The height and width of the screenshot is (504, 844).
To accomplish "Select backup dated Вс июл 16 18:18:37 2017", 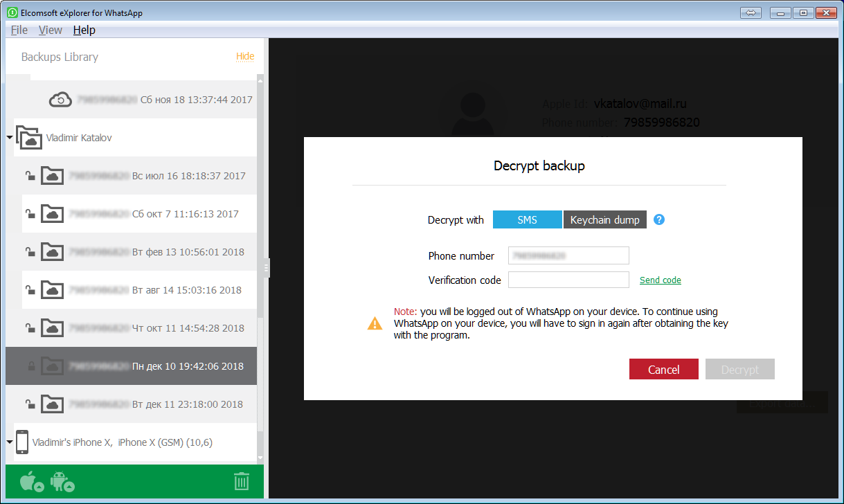I will (x=139, y=176).
